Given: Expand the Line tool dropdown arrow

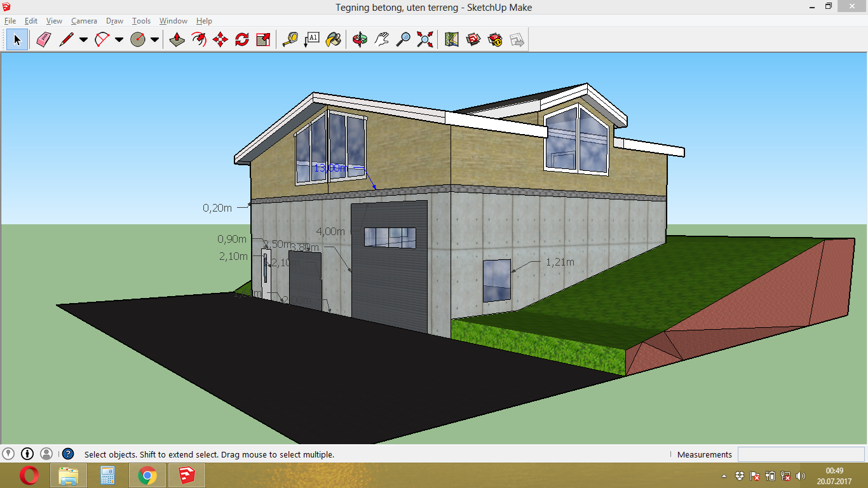Looking at the screenshot, I should (x=83, y=40).
